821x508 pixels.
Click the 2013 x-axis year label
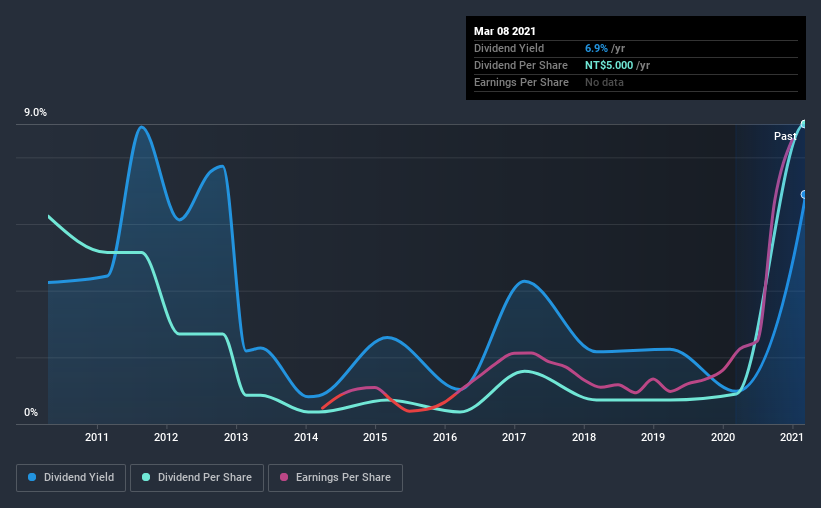click(x=236, y=437)
